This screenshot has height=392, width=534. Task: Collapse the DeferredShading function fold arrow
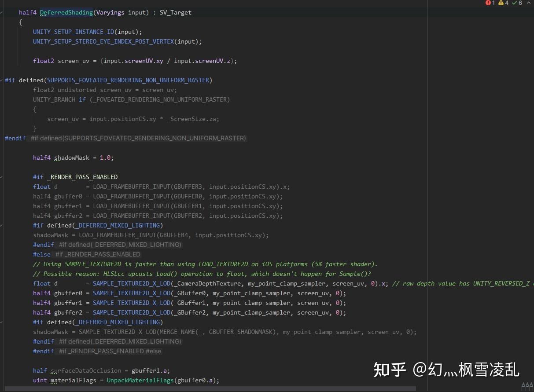[1, 12]
